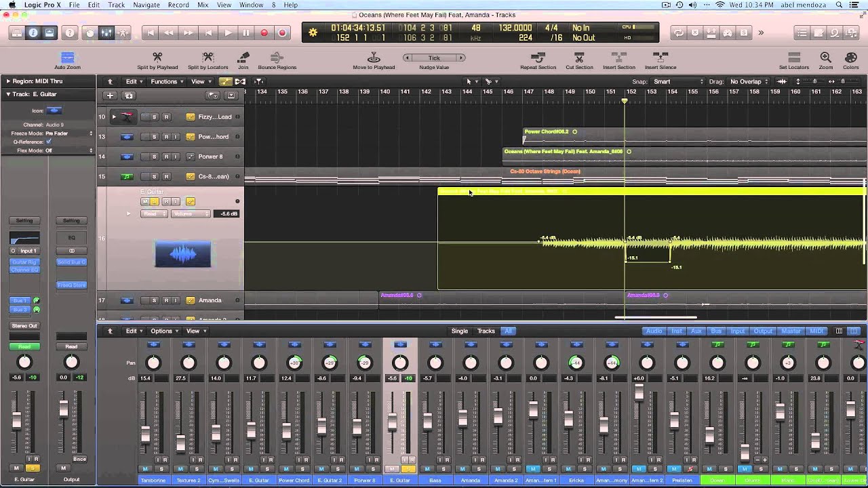This screenshot has height=488, width=868.
Task: Open the Record menu
Action: coord(178,5)
